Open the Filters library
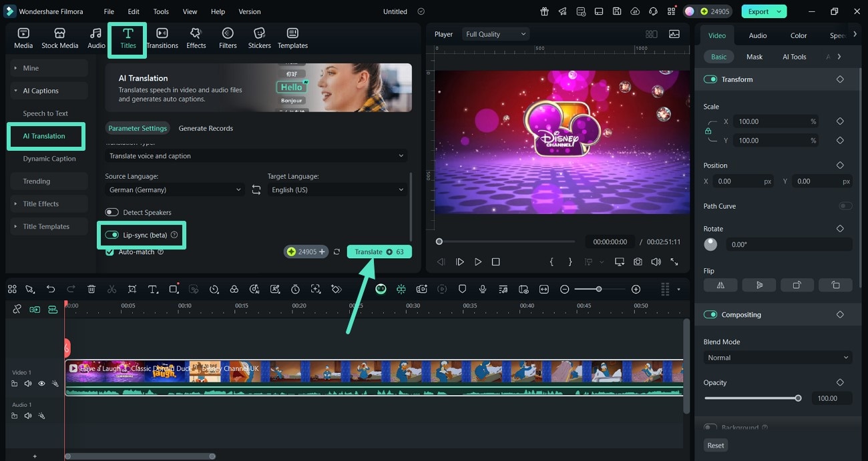This screenshot has height=461, width=868. point(228,39)
